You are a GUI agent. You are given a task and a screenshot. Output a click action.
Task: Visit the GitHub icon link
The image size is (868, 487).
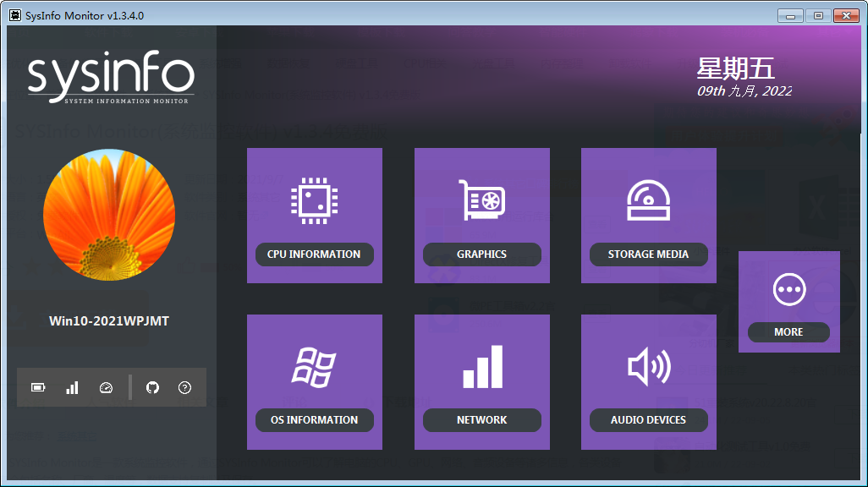(152, 386)
